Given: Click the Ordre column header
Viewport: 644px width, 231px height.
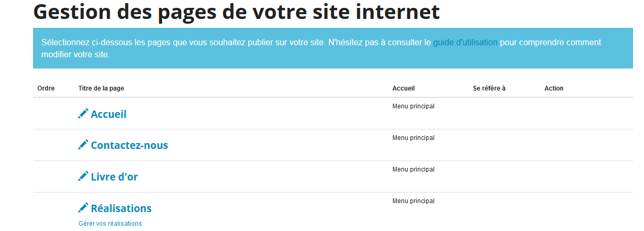Looking at the screenshot, I should tap(46, 88).
